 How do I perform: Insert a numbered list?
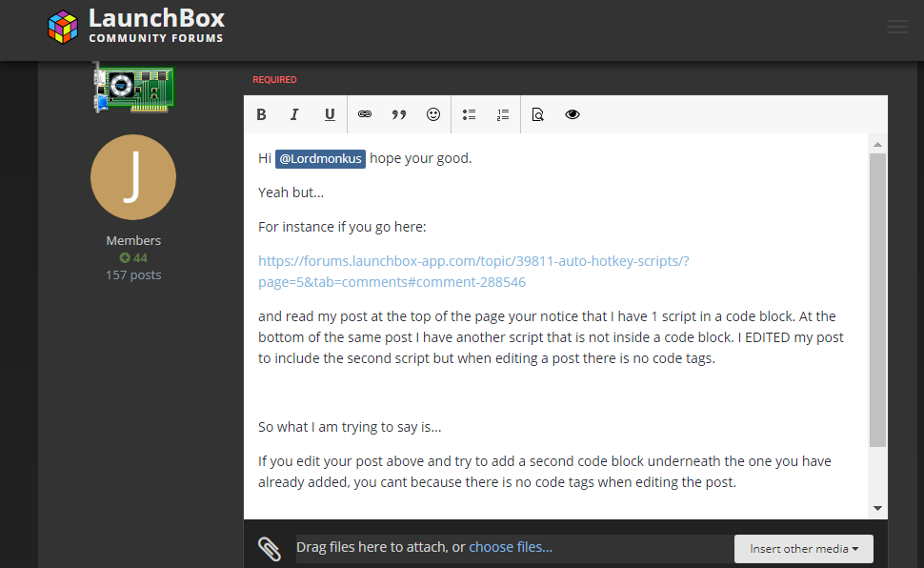coord(503,114)
